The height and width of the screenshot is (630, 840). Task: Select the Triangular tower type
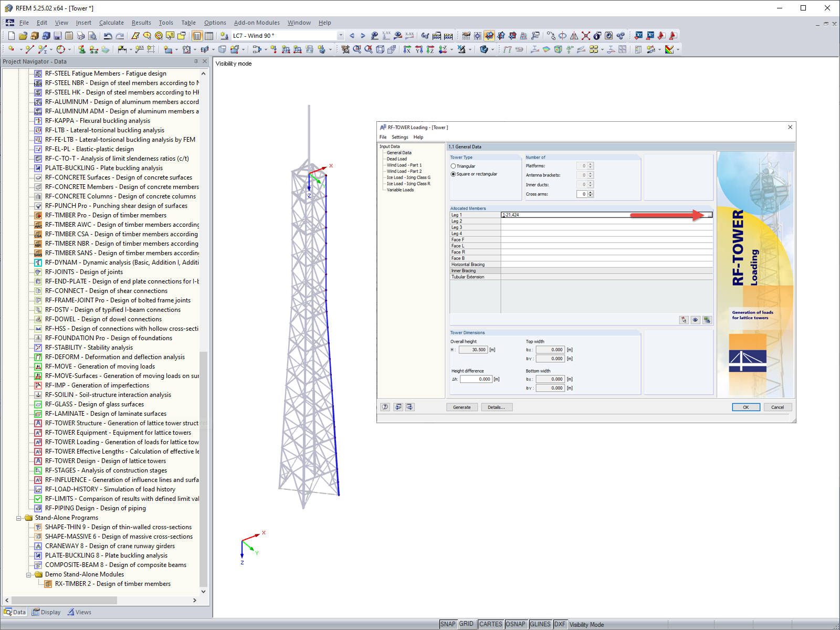coord(453,166)
